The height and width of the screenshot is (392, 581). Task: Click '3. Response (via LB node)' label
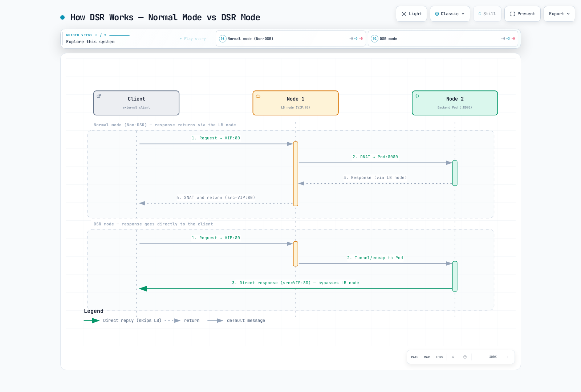375,178
